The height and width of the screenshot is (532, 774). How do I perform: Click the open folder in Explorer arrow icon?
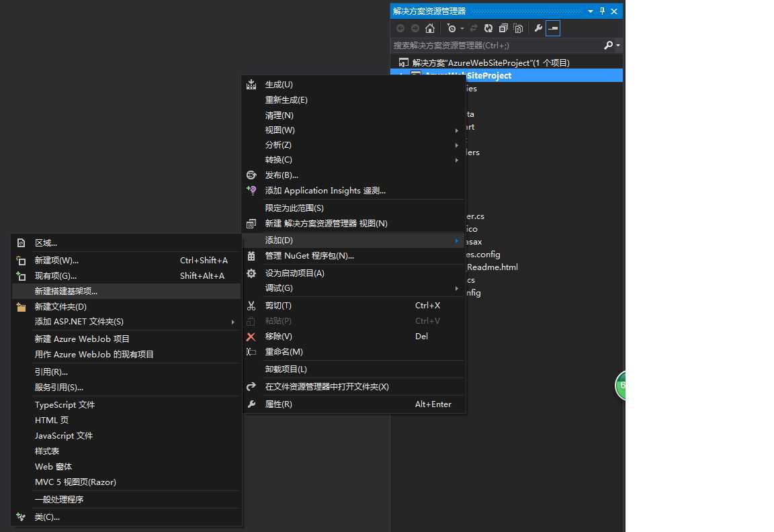[x=251, y=386]
